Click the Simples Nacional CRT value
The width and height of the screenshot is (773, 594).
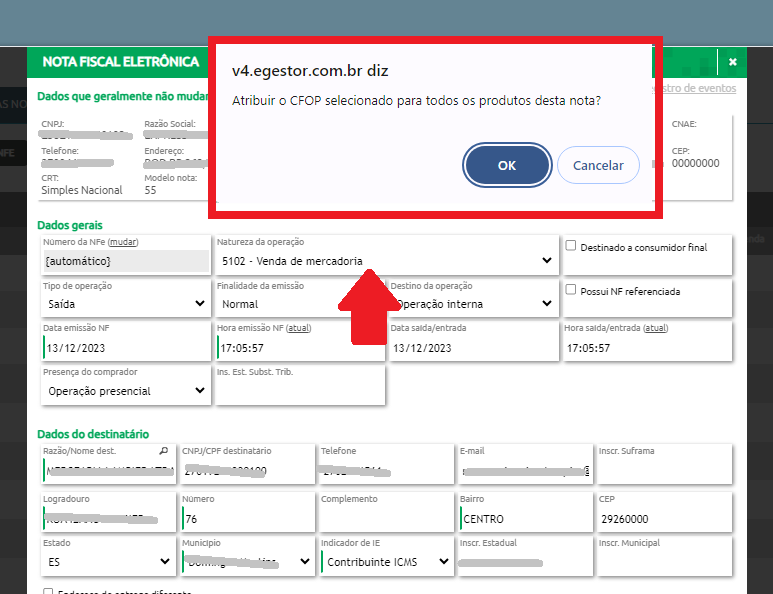pos(82,190)
